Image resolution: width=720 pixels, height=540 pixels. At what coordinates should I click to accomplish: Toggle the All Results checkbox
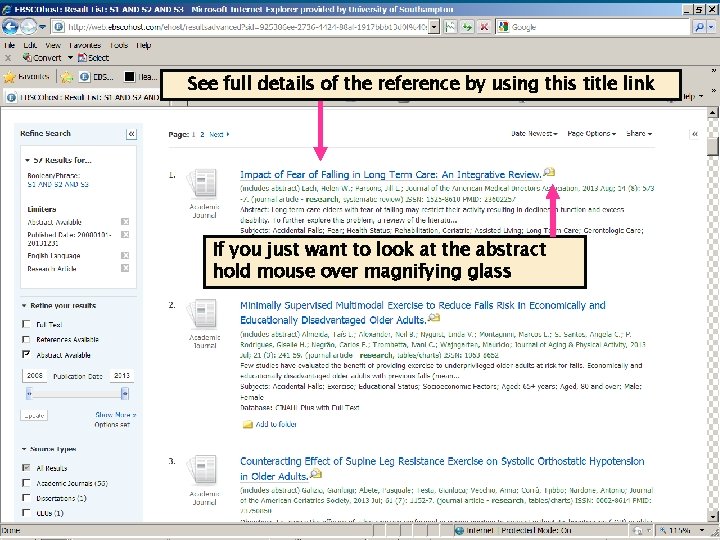(26, 468)
